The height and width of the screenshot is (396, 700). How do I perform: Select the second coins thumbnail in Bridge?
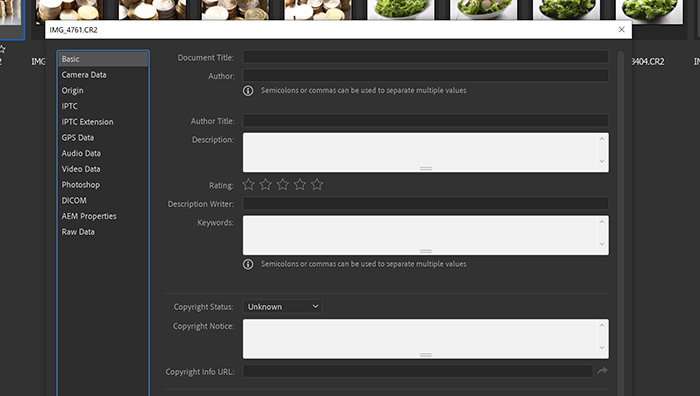tap(152, 10)
